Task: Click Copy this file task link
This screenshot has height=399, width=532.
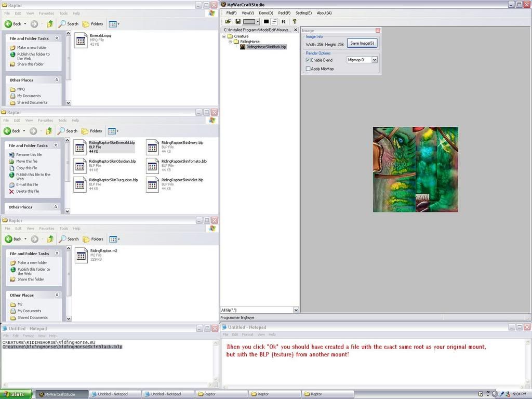Action: (x=26, y=168)
